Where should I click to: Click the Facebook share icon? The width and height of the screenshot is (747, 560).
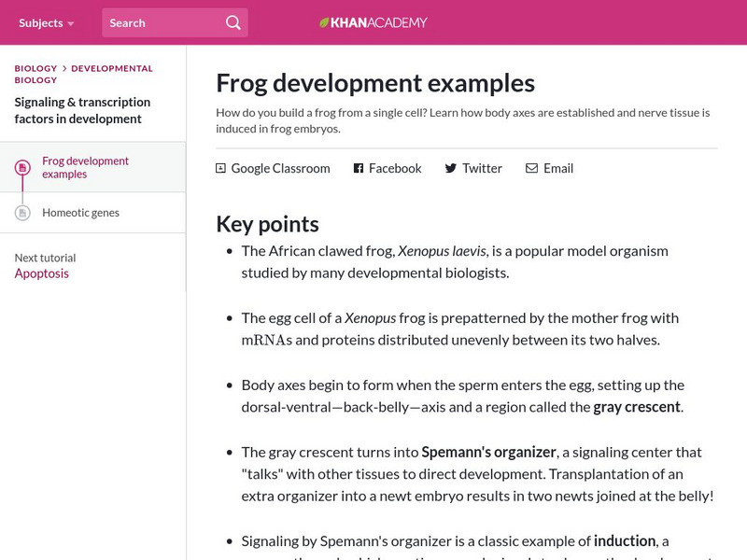coord(358,168)
